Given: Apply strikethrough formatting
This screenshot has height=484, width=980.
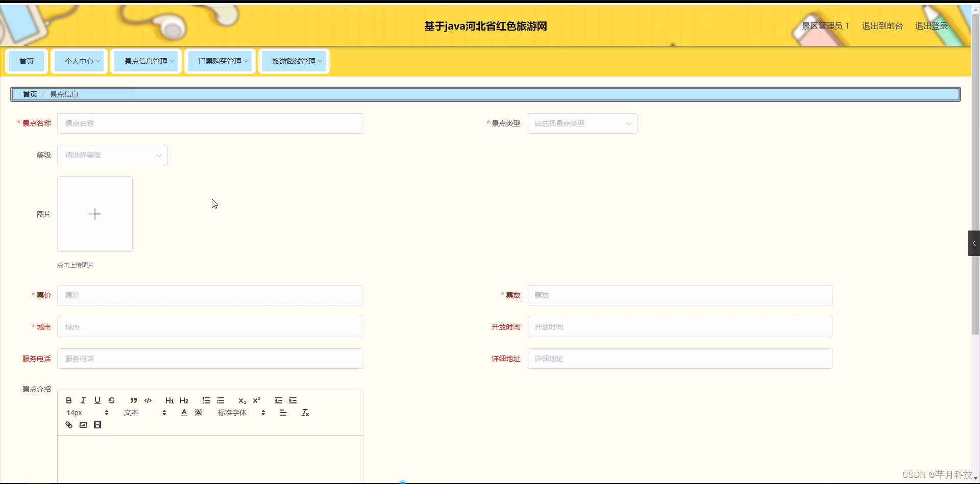Looking at the screenshot, I should pos(111,400).
